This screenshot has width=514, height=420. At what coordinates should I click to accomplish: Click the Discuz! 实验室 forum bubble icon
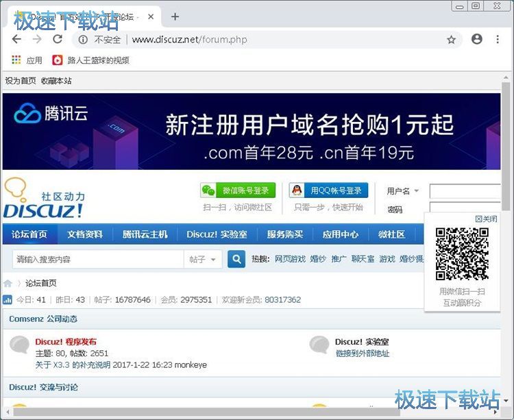click(x=319, y=345)
